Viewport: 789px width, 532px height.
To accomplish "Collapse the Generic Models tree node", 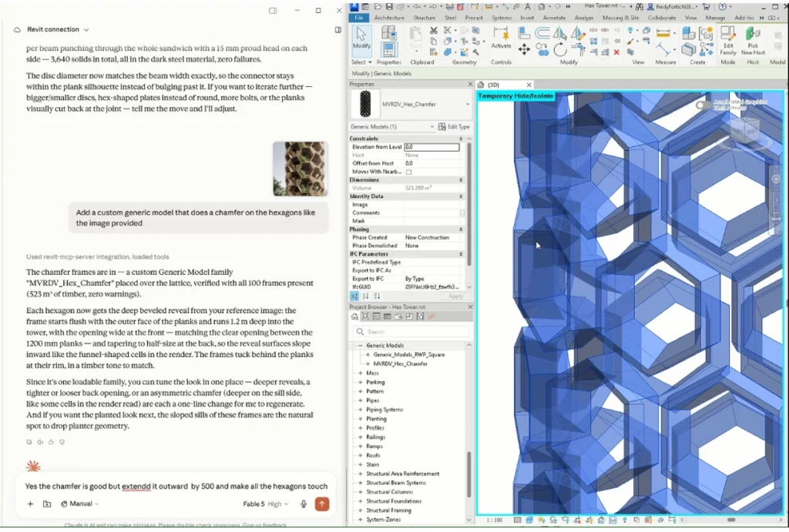I will [x=361, y=346].
